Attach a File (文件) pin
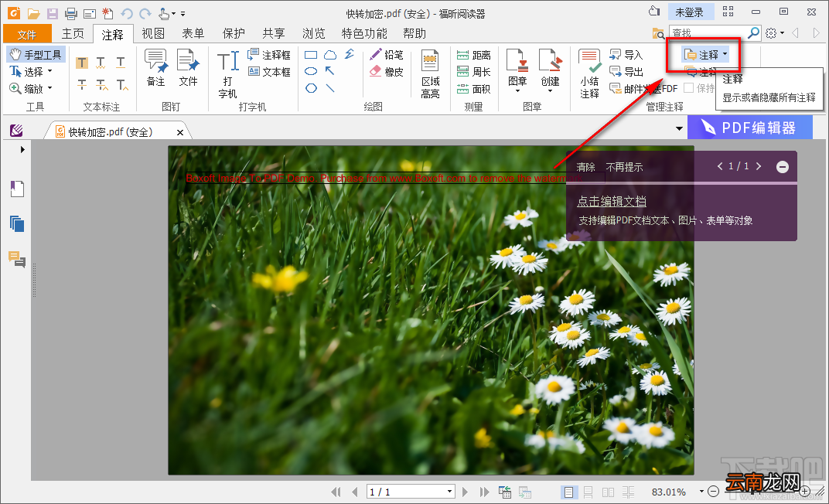The image size is (829, 504). point(188,68)
